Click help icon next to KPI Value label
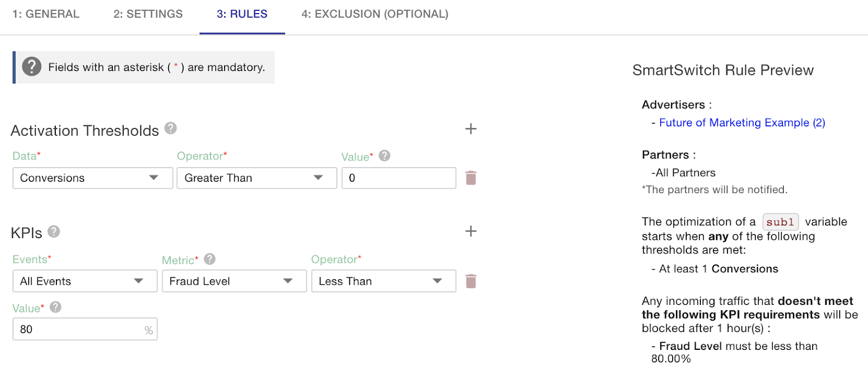 click(x=55, y=307)
